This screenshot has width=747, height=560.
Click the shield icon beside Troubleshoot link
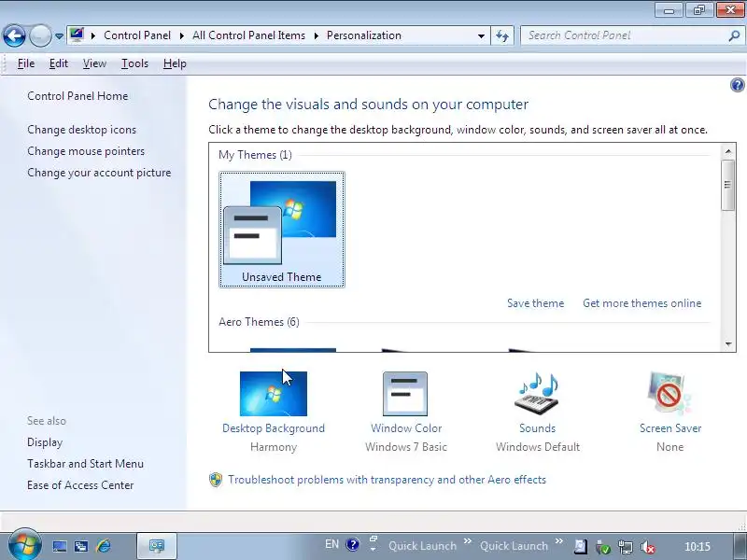point(216,480)
